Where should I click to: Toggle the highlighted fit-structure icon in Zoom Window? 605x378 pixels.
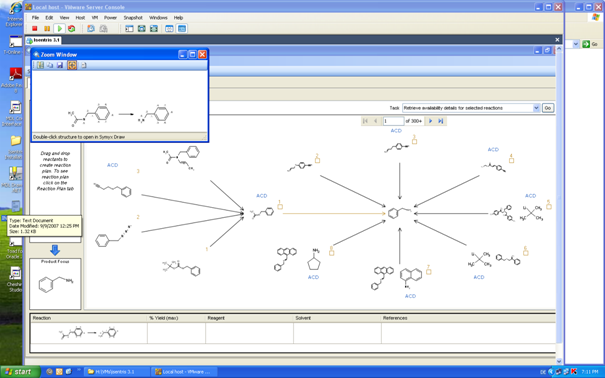pyautogui.click(x=72, y=65)
